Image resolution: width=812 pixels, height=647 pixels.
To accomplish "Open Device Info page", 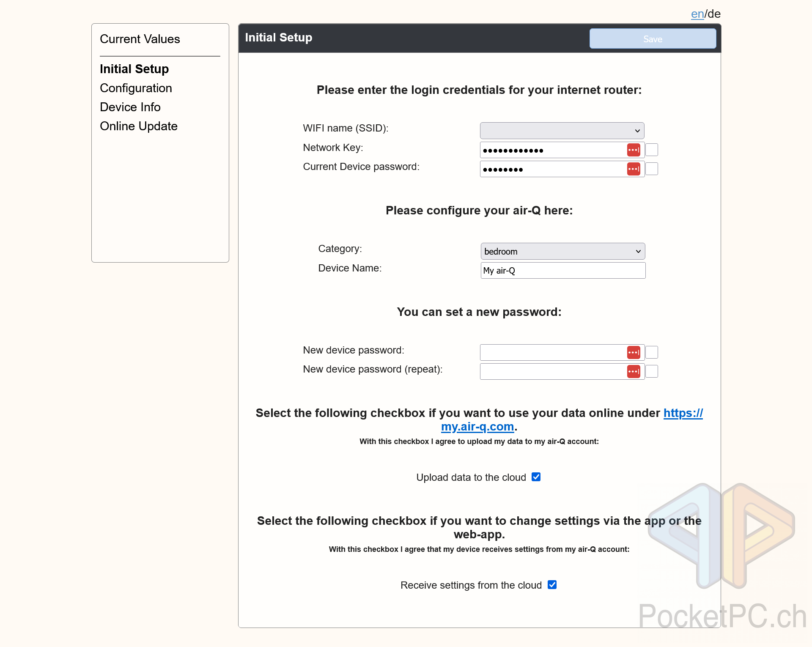I will click(130, 107).
